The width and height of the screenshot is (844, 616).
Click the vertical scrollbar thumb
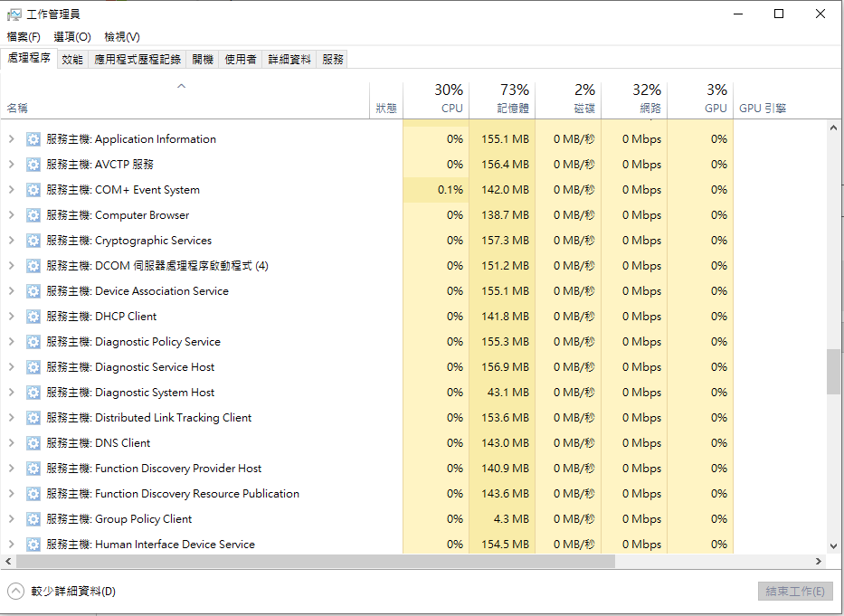tap(833, 372)
